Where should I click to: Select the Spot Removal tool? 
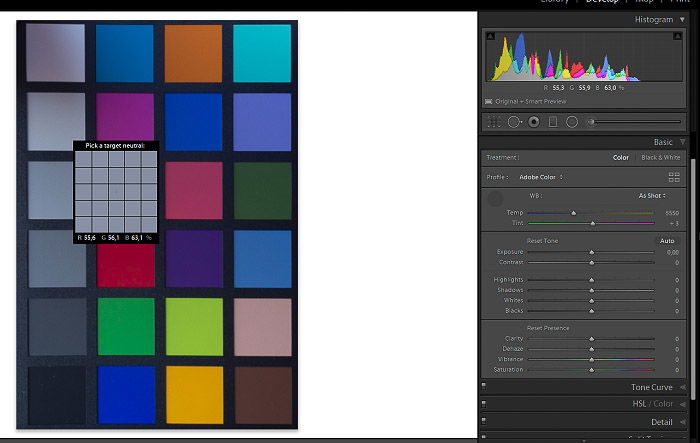tap(515, 122)
